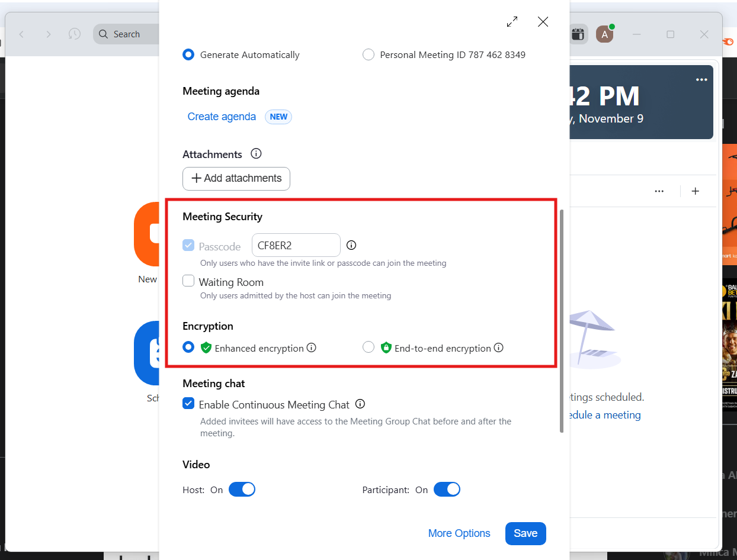Click the info icon beside Attachments
Image resolution: width=737 pixels, height=560 pixels.
tap(256, 154)
